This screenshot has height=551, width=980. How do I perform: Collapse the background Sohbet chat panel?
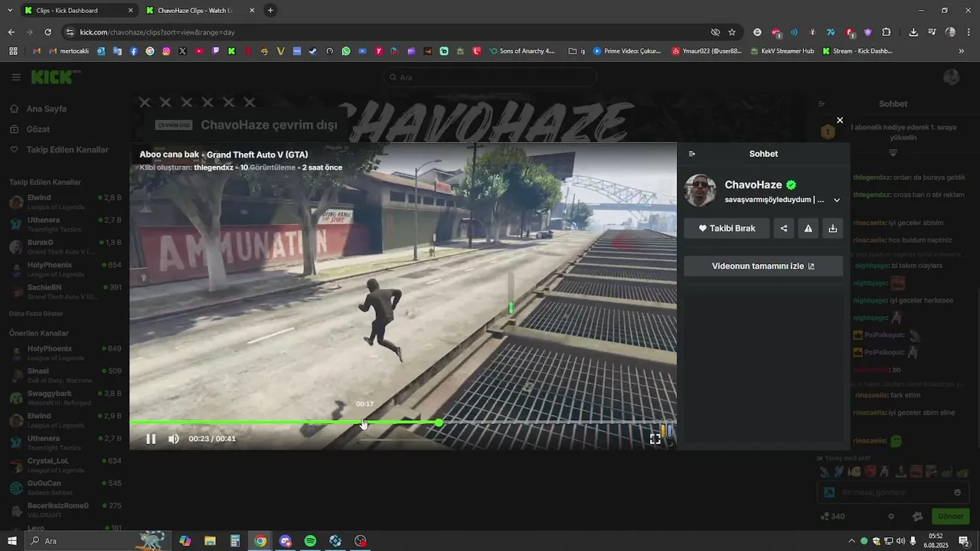[x=822, y=104]
